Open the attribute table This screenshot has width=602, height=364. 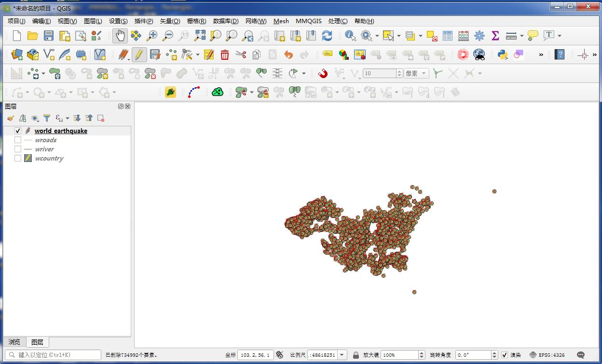coord(448,36)
